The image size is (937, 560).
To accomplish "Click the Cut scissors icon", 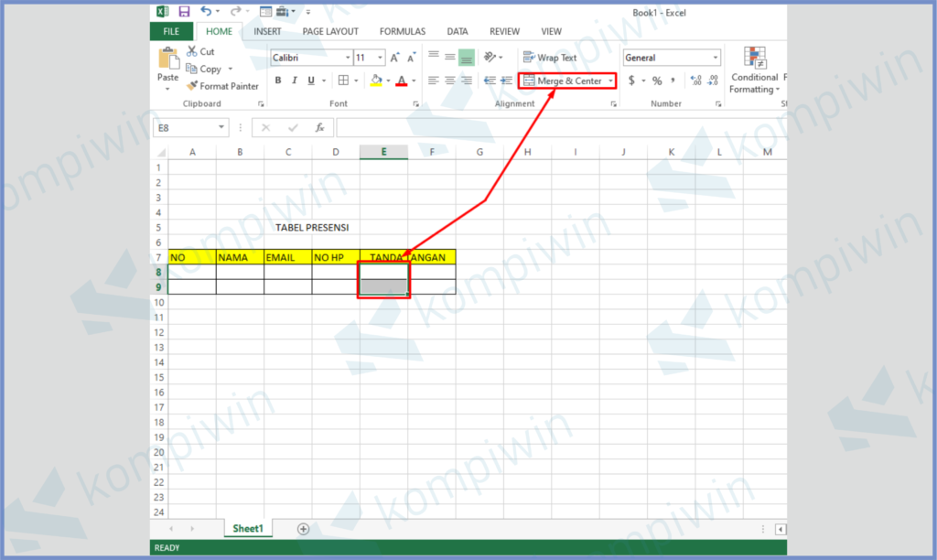I will pos(193,52).
